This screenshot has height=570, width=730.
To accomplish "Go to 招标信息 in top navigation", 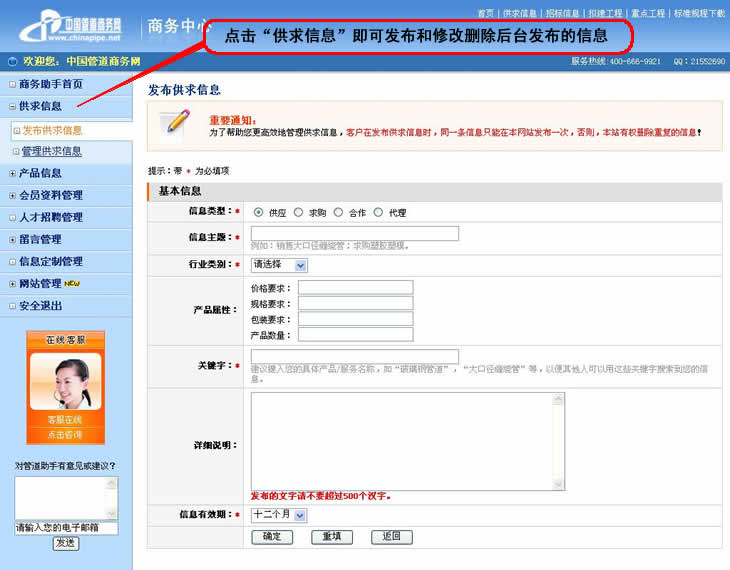I will [x=562, y=14].
